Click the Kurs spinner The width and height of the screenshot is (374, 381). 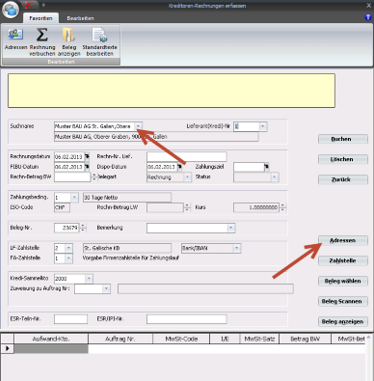coord(283,207)
